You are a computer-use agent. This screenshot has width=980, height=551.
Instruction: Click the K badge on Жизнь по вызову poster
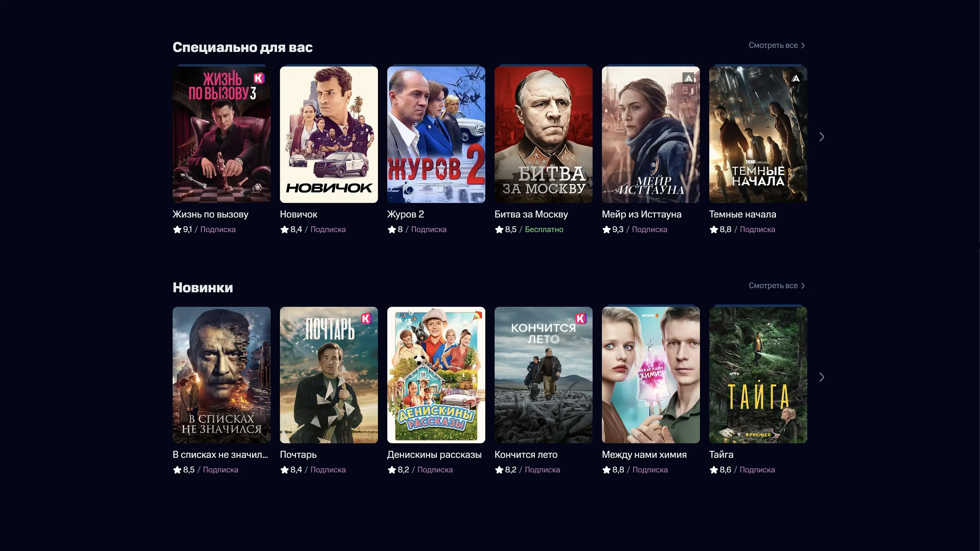[259, 78]
